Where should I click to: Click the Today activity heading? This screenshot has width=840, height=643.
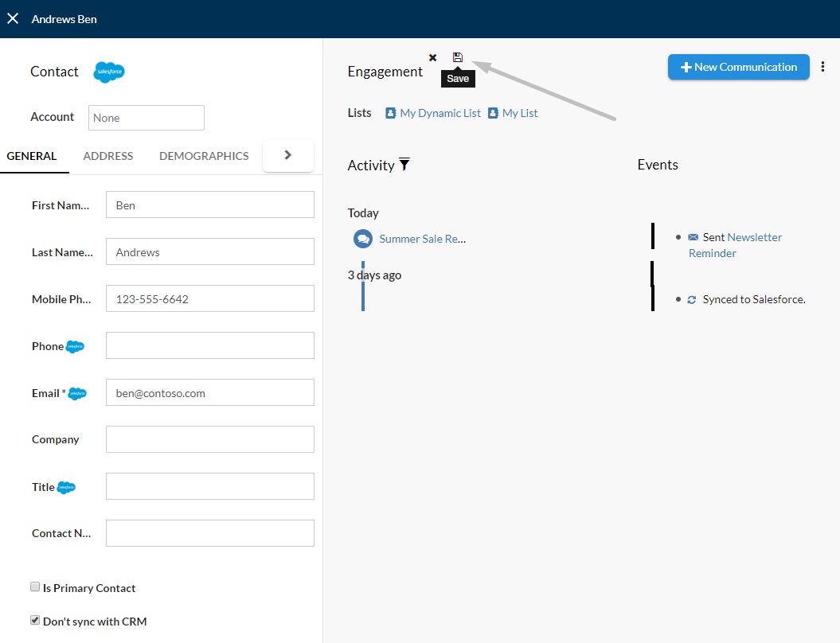point(363,213)
